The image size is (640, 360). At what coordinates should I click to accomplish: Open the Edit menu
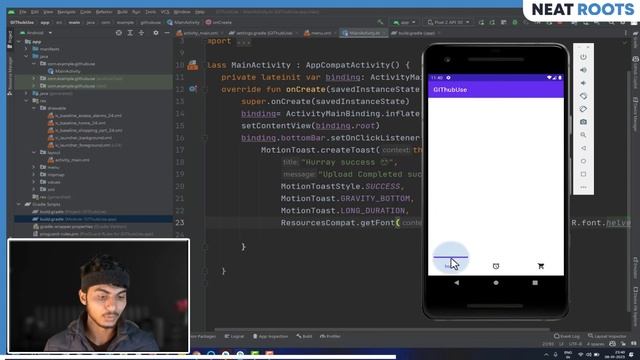35,12
